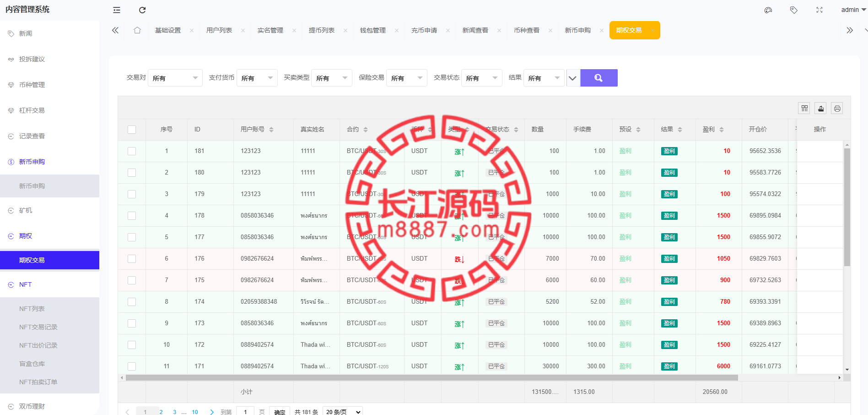The image size is (868, 415).
Task: Go to next page arrow
Action: click(x=212, y=412)
